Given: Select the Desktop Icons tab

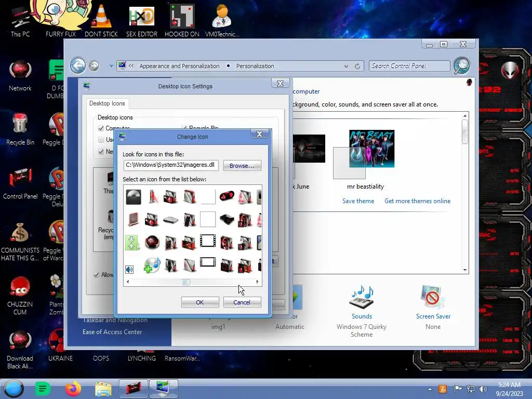Looking at the screenshot, I should tap(107, 103).
